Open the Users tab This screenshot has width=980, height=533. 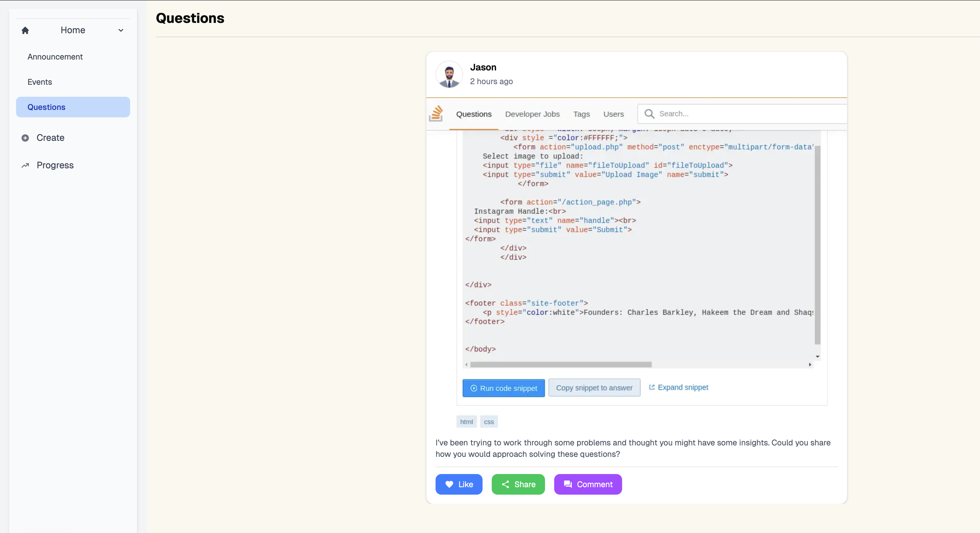pos(613,114)
